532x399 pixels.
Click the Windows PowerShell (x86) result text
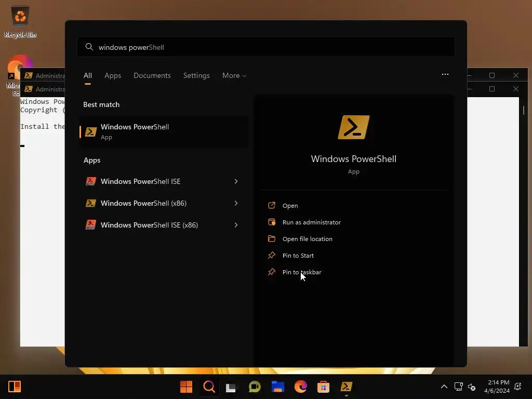(x=143, y=203)
